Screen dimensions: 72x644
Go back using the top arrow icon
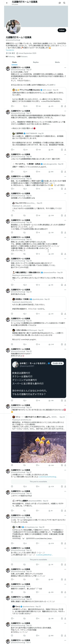tap(7, 3)
